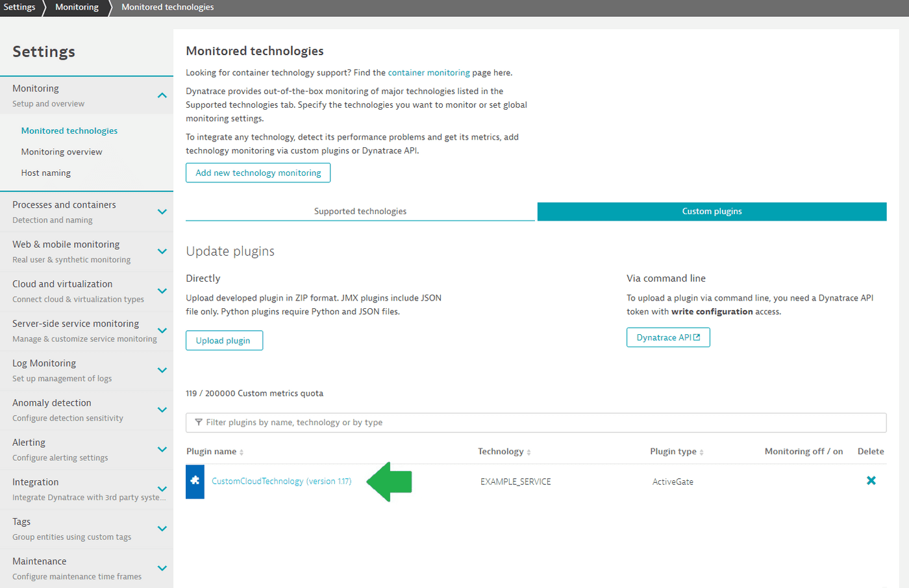This screenshot has width=909, height=588.
Task: Select the Custom plugins tab
Action: click(x=712, y=211)
